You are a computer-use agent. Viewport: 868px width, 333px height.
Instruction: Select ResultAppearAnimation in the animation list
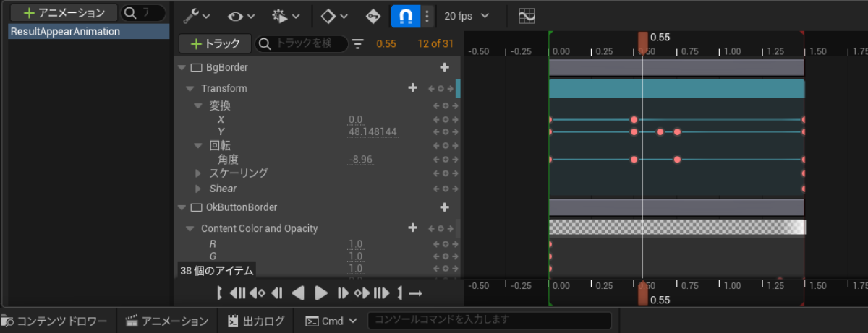pos(65,32)
